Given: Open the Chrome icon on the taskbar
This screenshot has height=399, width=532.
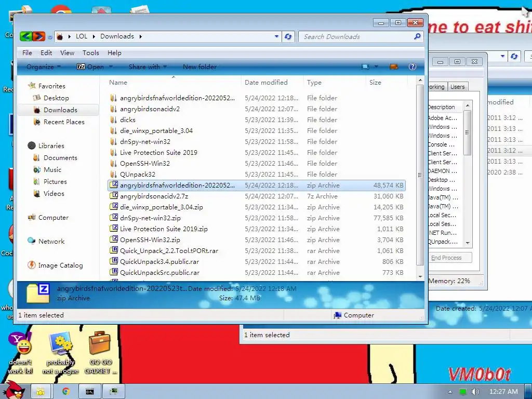Looking at the screenshot, I should (x=65, y=392).
